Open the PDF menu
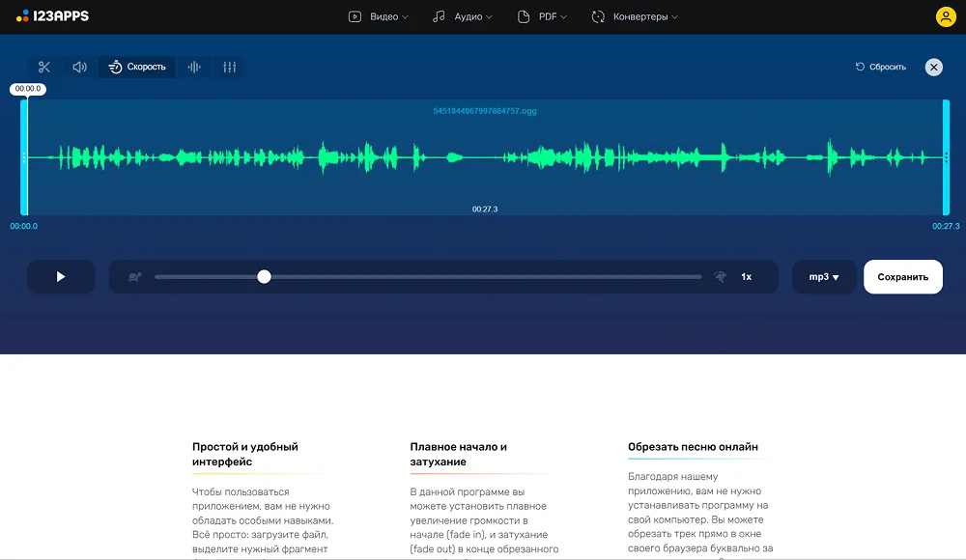 pyautogui.click(x=543, y=16)
